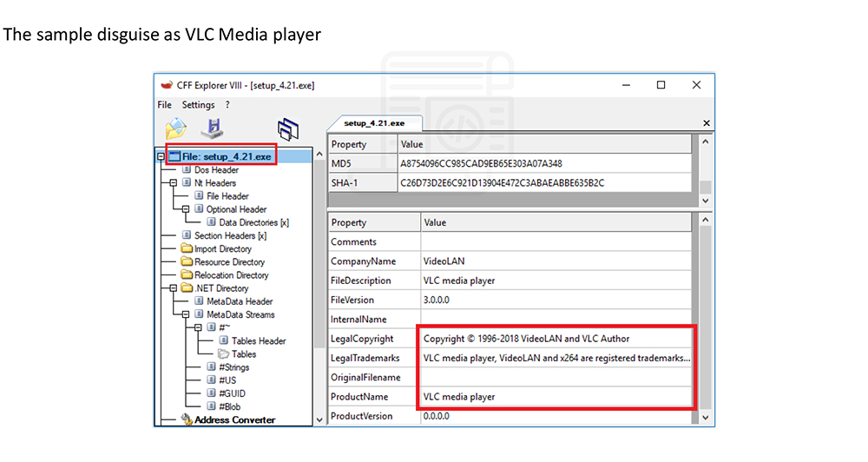Select Nt Headers tree item
868x462 pixels.
pos(214,183)
